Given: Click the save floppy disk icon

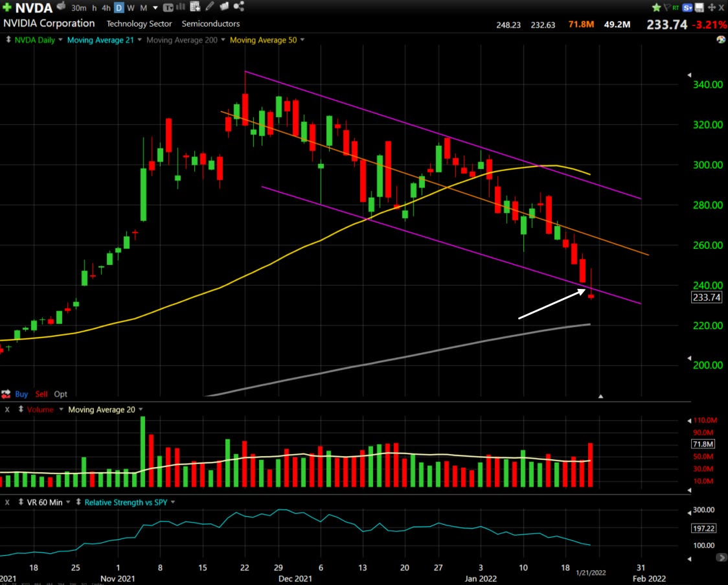Looking at the screenshot, I should click(700, 7).
